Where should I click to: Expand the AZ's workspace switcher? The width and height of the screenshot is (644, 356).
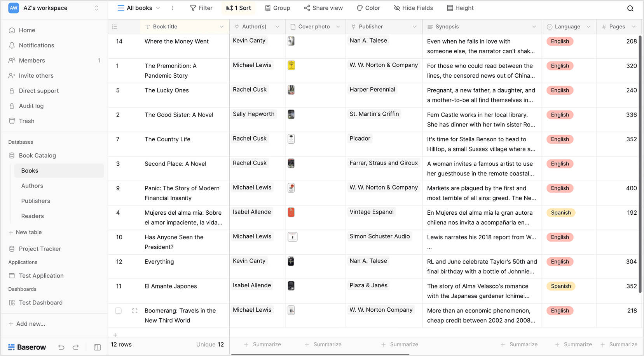96,8
